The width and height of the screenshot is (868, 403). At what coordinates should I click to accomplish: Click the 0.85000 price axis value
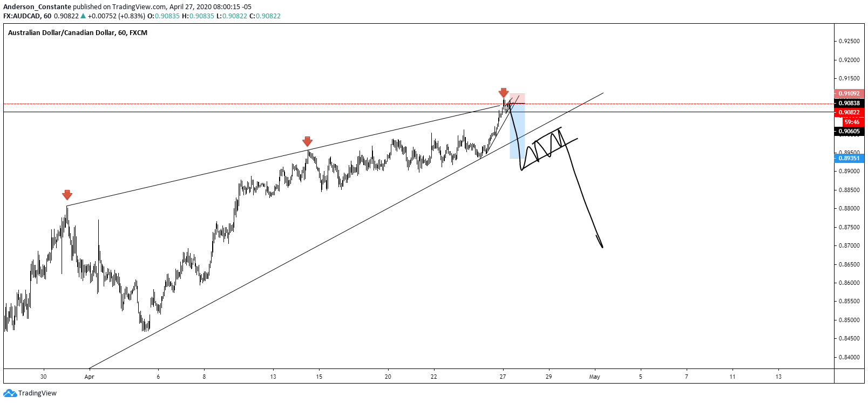849,320
